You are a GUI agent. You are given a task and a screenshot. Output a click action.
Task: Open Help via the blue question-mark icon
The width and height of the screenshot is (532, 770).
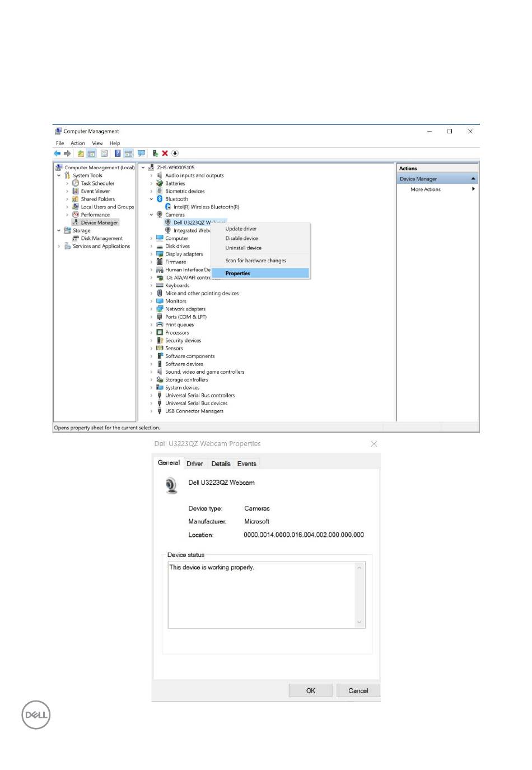pyautogui.click(x=118, y=153)
